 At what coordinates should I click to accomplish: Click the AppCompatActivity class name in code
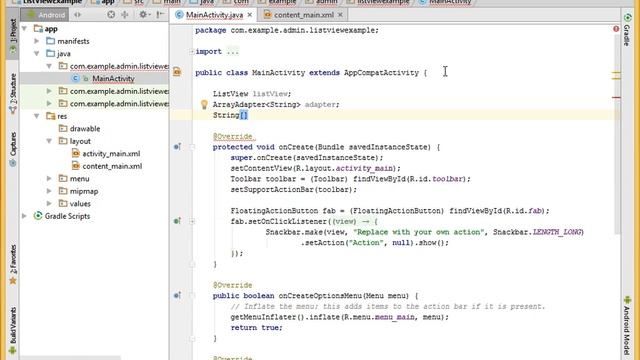click(381, 73)
